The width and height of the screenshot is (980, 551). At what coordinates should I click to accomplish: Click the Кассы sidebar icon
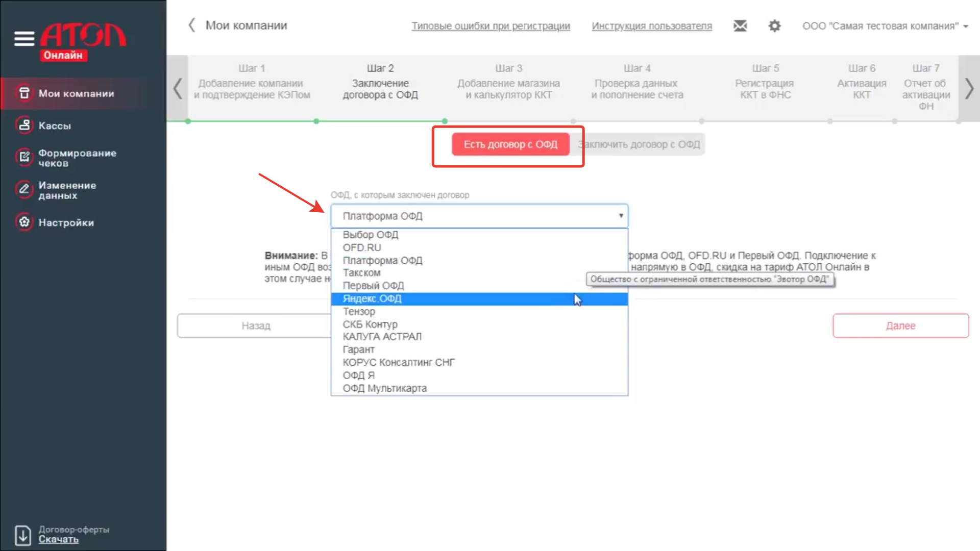coord(24,126)
